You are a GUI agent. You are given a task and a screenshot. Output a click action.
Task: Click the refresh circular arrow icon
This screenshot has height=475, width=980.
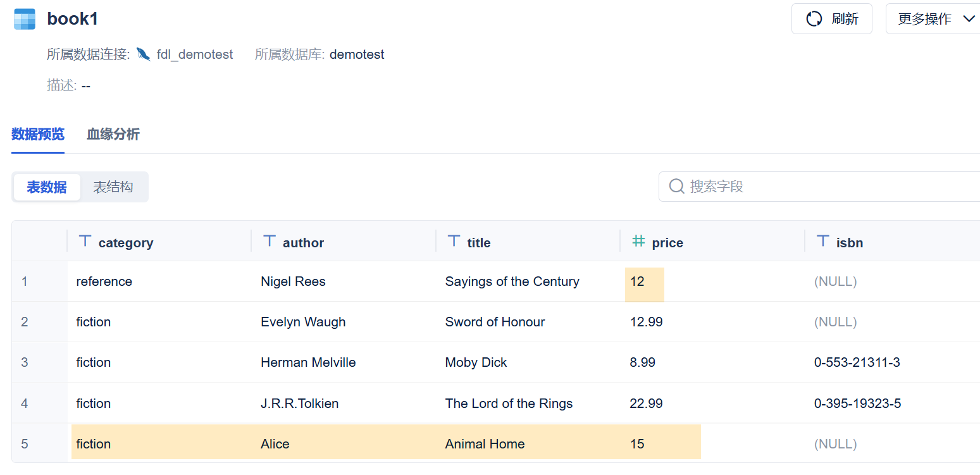(814, 19)
